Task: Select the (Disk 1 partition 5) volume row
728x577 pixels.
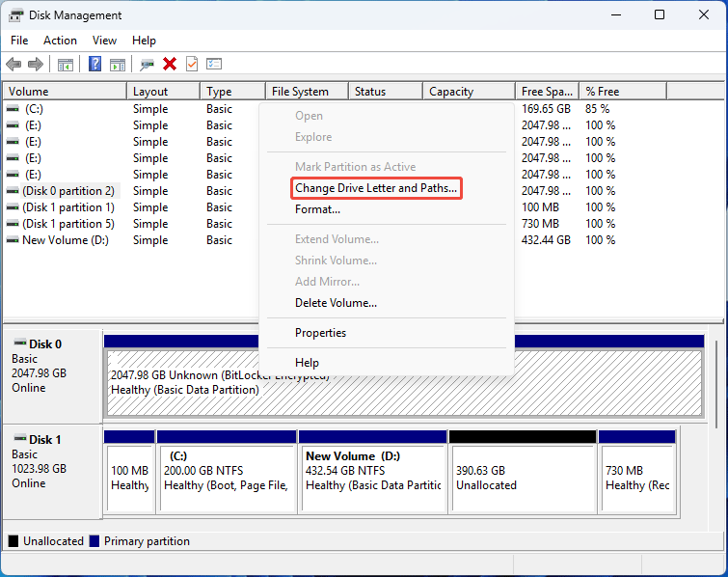Action: pos(68,224)
